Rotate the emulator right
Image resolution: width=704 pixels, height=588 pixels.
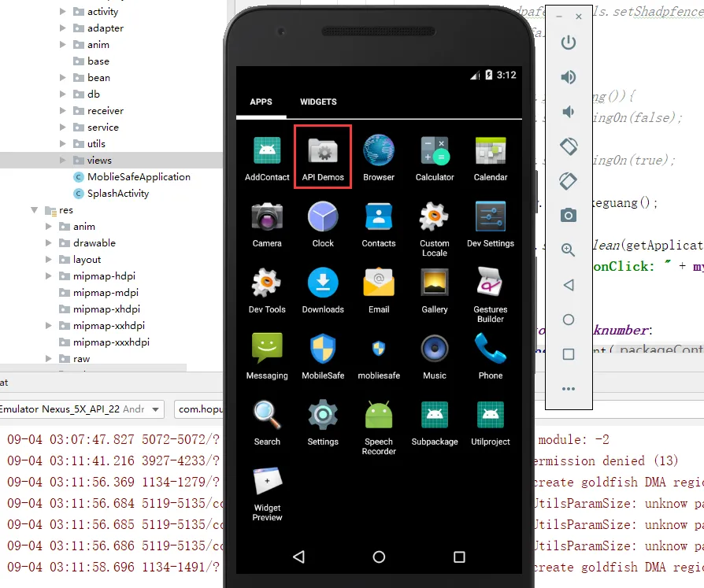click(x=569, y=181)
